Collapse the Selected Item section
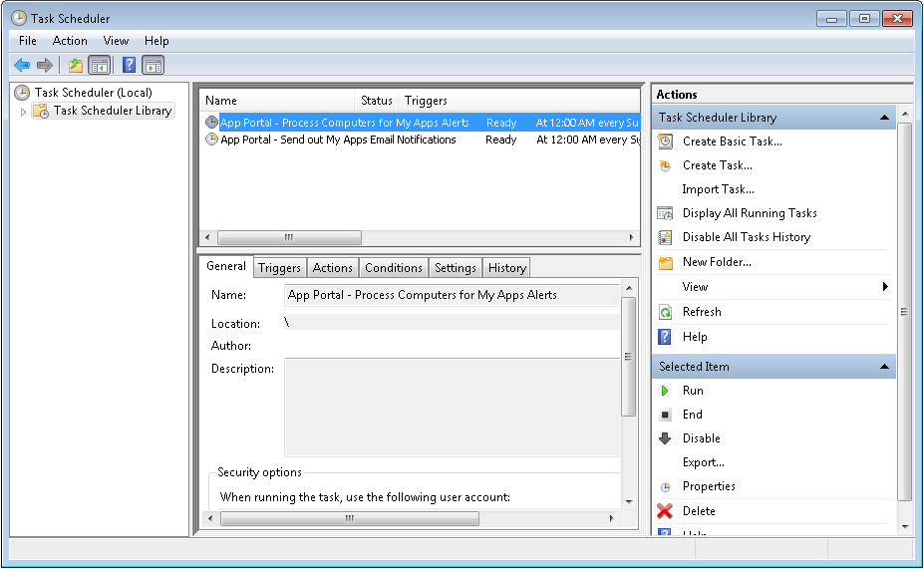 pos(884,367)
